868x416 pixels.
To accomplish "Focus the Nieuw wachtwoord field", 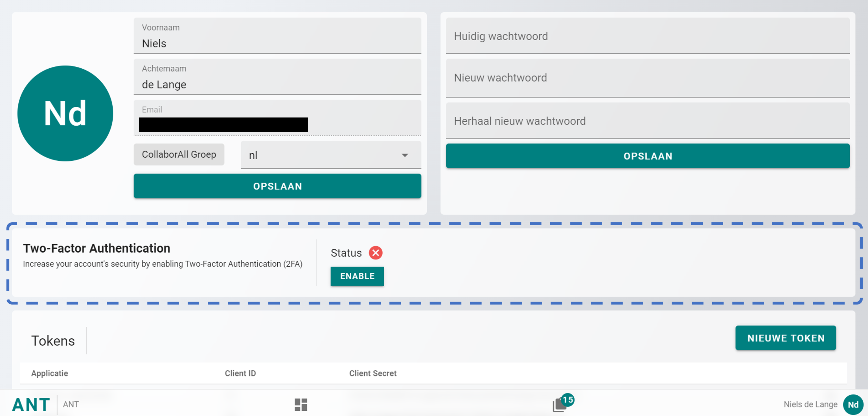I will pyautogui.click(x=647, y=78).
